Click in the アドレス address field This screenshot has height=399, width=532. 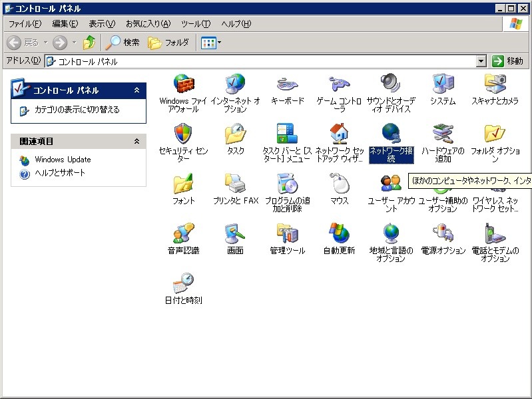click(x=260, y=61)
